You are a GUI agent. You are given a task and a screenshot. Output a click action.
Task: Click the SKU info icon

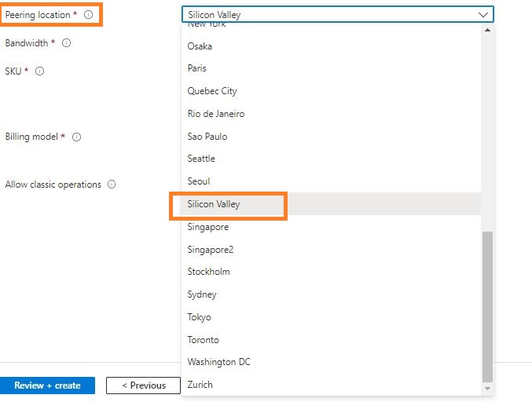39,71
